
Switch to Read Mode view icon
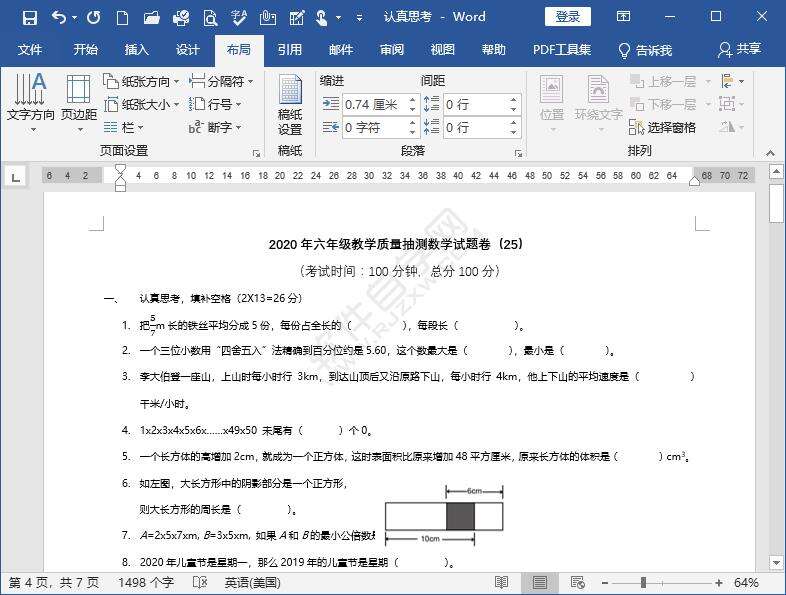(x=501, y=582)
